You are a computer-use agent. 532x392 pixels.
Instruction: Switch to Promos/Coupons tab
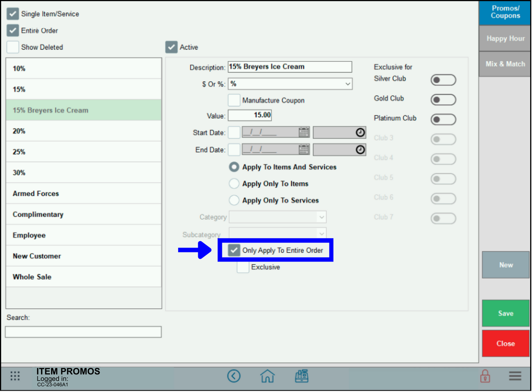tap(505, 13)
